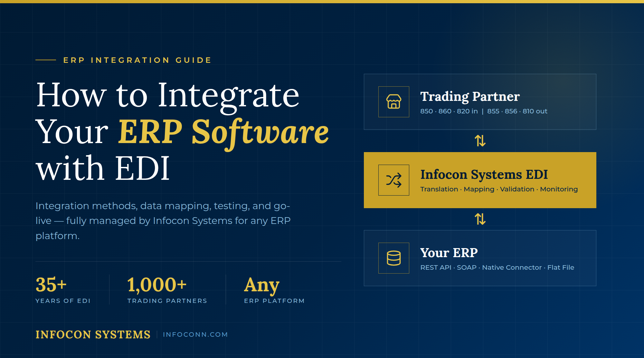Click the up-down arrows below Trading Partner card

480,141
